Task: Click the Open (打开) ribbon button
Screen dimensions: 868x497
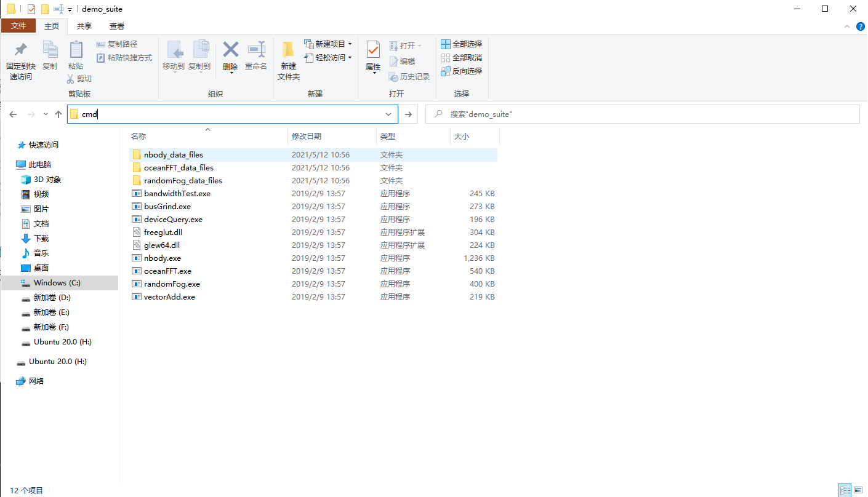Action: tap(405, 46)
